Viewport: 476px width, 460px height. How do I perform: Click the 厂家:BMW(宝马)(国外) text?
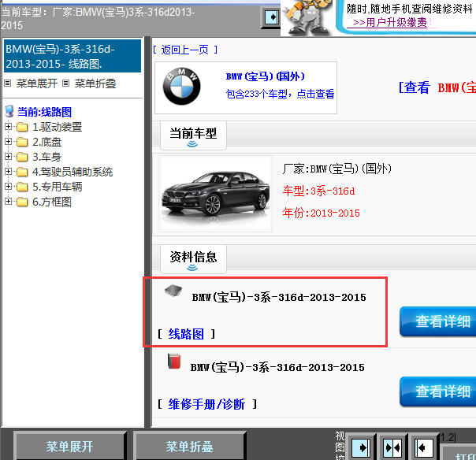point(337,169)
